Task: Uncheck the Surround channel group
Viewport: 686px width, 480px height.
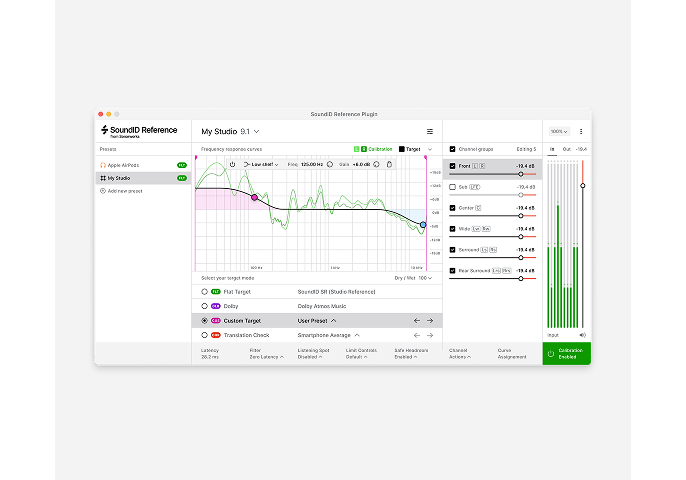Action: click(452, 250)
